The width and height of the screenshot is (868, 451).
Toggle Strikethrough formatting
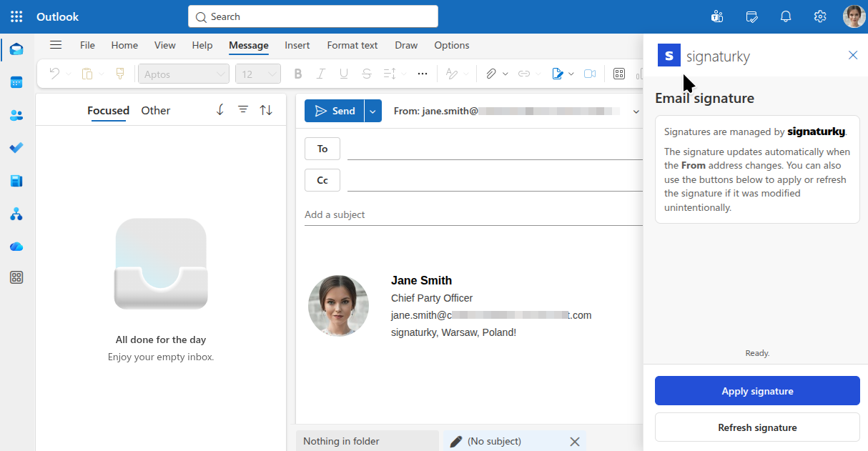(367, 74)
